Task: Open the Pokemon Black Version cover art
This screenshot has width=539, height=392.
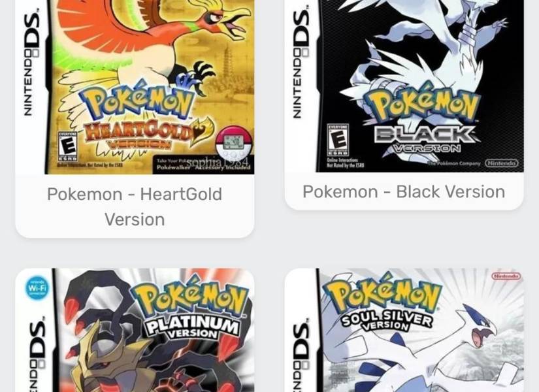Action: click(404, 86)
